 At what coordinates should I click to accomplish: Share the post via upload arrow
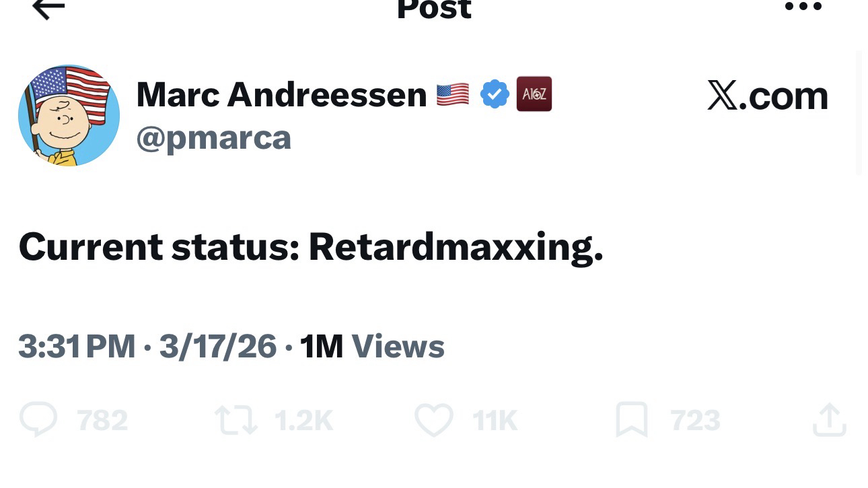point(829,419)
